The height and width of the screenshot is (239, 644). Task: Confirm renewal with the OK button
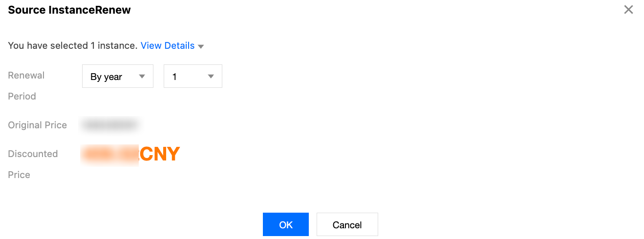click(285, 224)
